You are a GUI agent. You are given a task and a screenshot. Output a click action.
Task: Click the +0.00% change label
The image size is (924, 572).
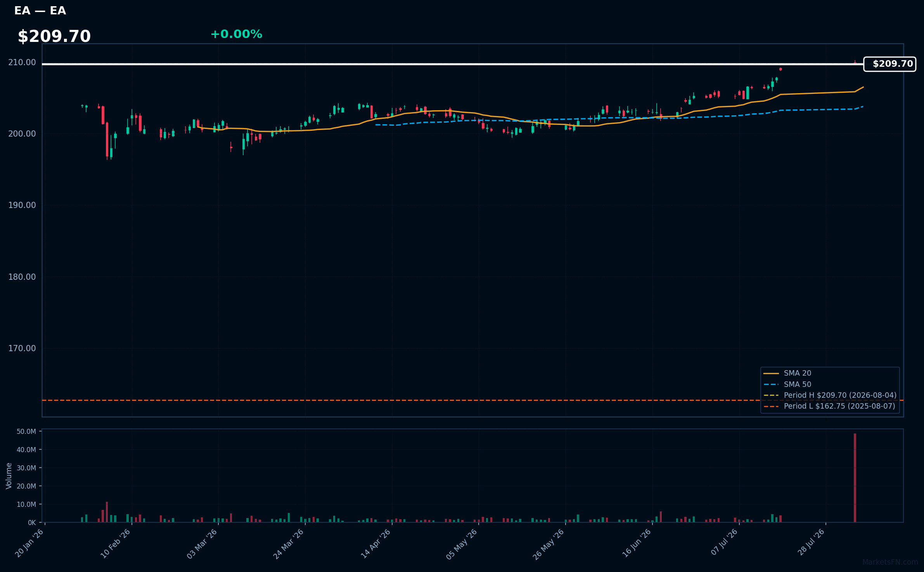[236, 34]
